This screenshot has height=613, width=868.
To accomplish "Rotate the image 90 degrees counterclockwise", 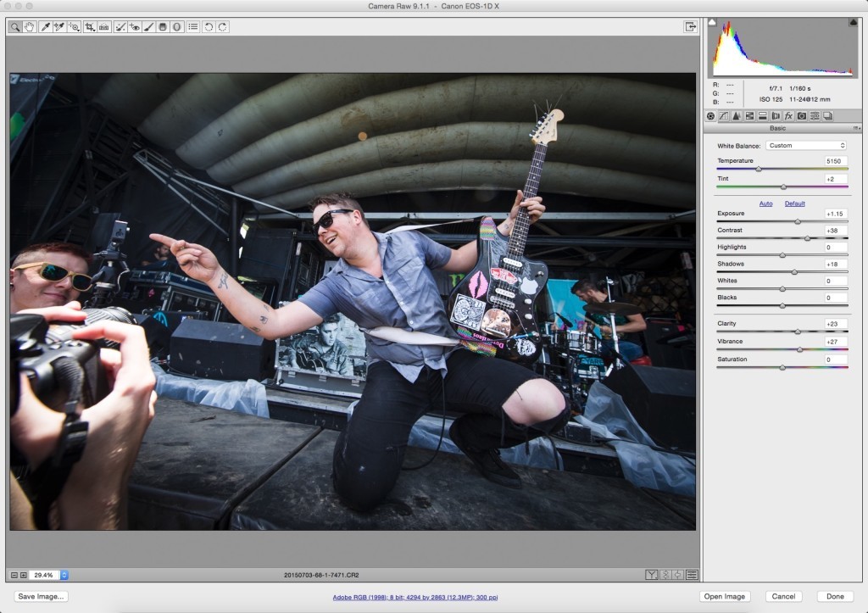I will tap(210, 26).
